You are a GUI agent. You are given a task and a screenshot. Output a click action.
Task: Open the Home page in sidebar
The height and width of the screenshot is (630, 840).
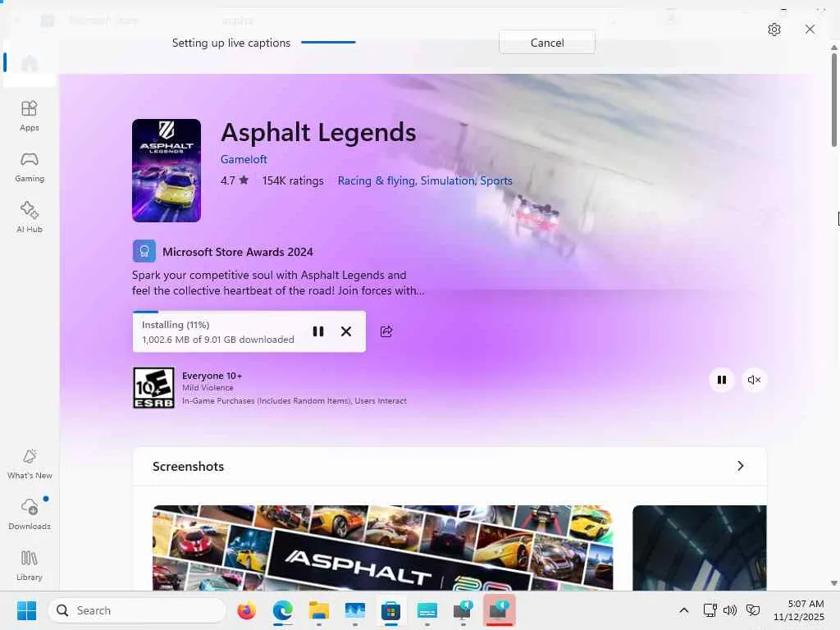30,63
